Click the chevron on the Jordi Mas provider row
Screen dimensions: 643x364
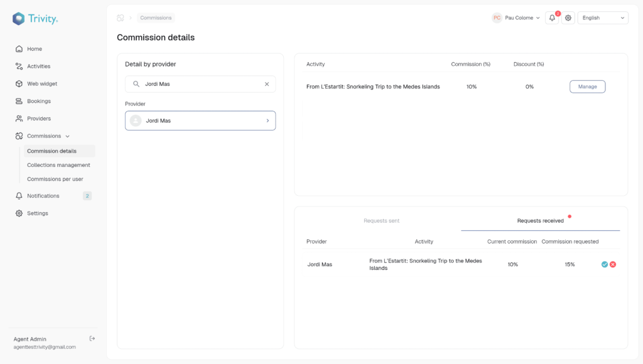(x=267, y=120)
